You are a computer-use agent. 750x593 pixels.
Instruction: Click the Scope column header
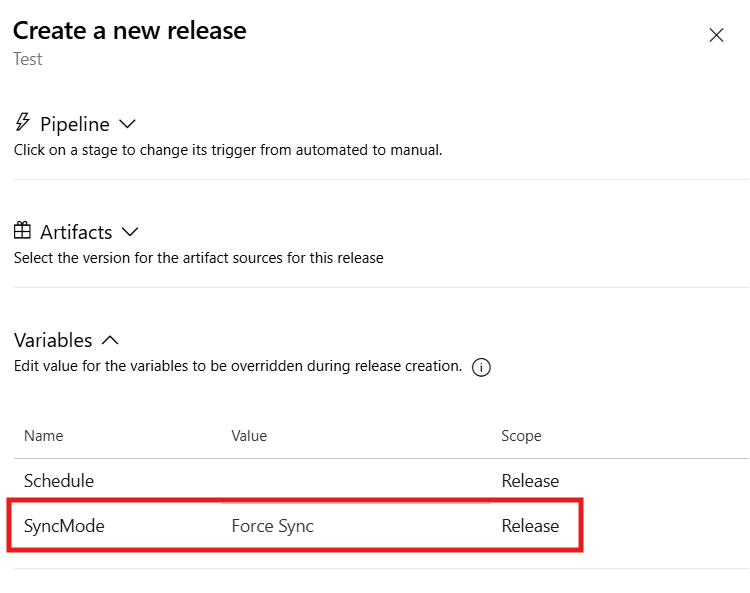[x=521, y=436]
